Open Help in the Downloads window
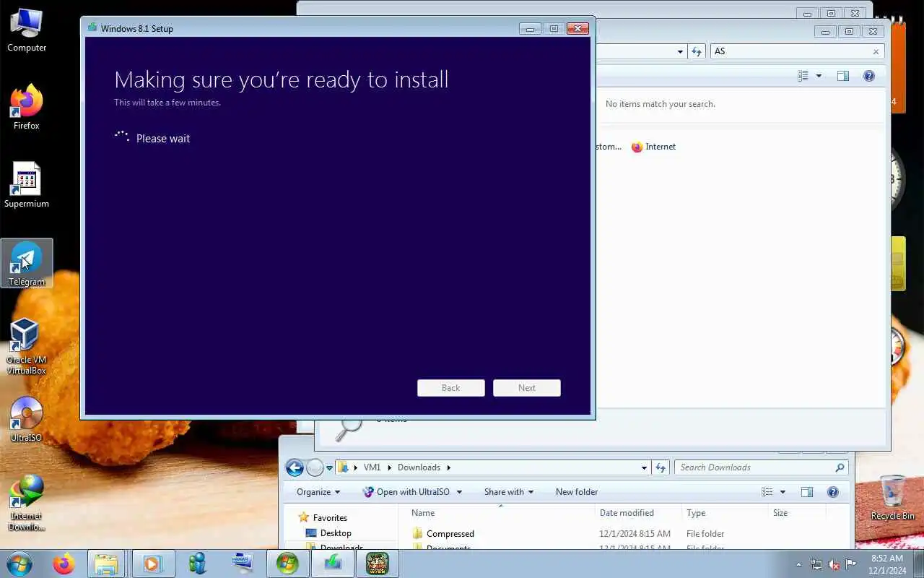The image size is (924, 578). pos(833,492)
